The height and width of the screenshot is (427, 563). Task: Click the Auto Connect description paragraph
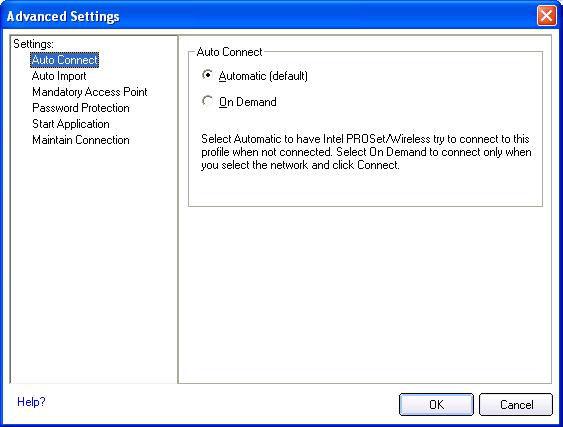pos(366,152)
